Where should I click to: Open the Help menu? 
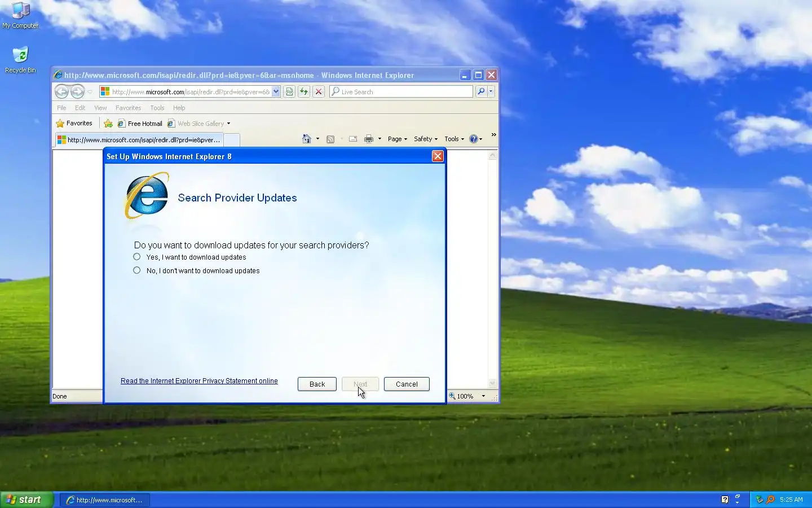179,108
